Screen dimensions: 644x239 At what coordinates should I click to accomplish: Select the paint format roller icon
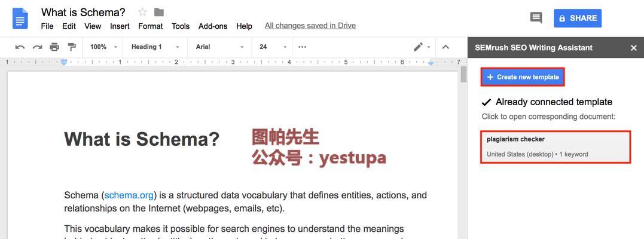[72, 47]
